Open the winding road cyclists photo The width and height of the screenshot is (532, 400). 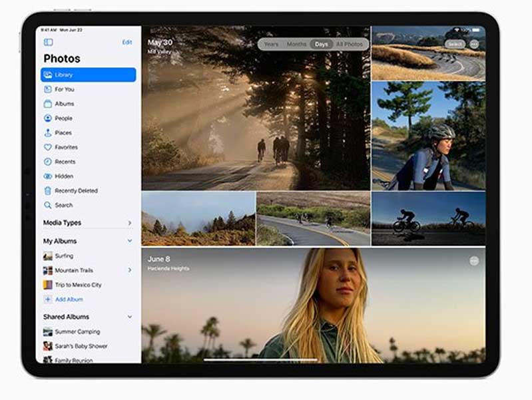(429, 53)
